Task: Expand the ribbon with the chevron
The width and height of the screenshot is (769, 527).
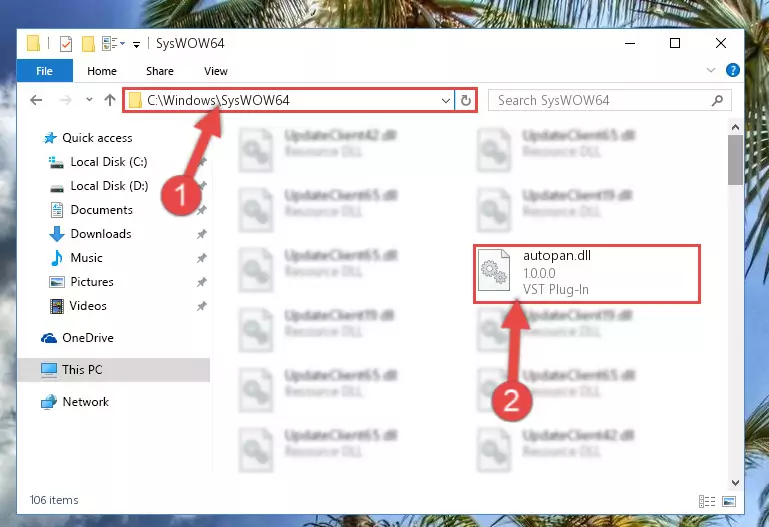Action: [x=711, y=70]
